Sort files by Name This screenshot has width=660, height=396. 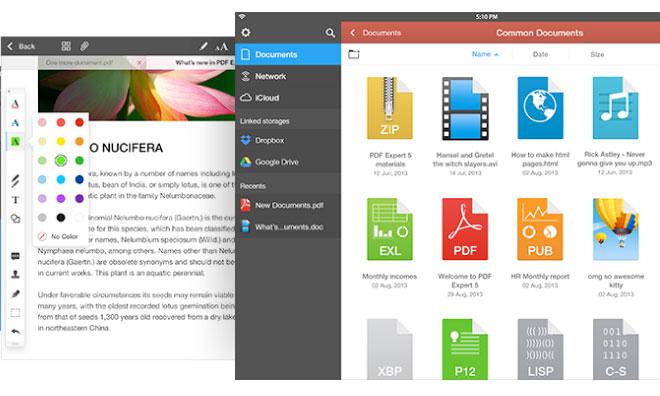click(485, 54)
